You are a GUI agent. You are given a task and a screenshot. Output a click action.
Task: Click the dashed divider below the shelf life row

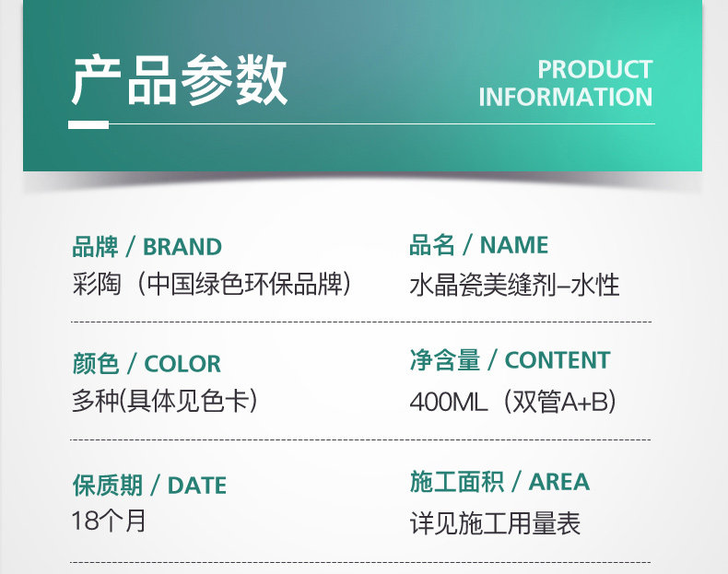361,562
